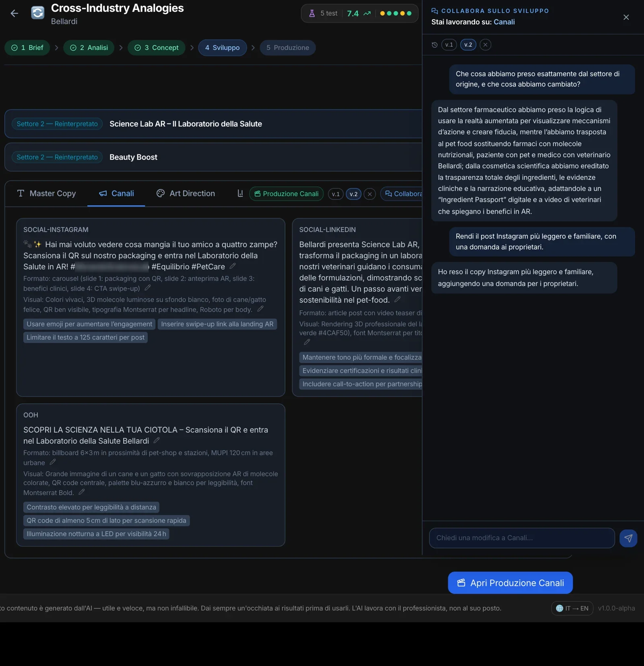Go to step 1 Brief
644x666 pixels.
click(27, 47)
